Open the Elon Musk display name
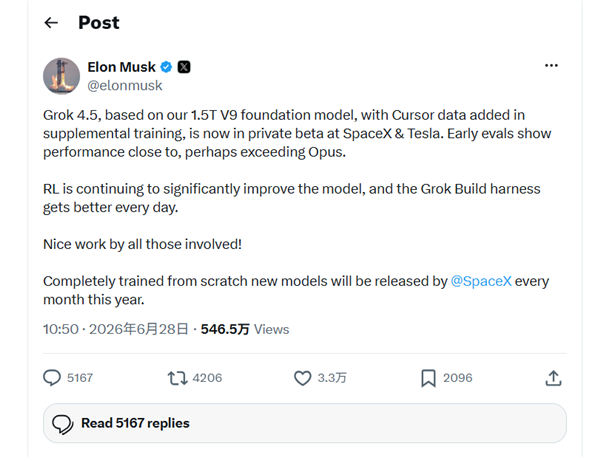Screen dimensions: 600x457 (122, 67)
